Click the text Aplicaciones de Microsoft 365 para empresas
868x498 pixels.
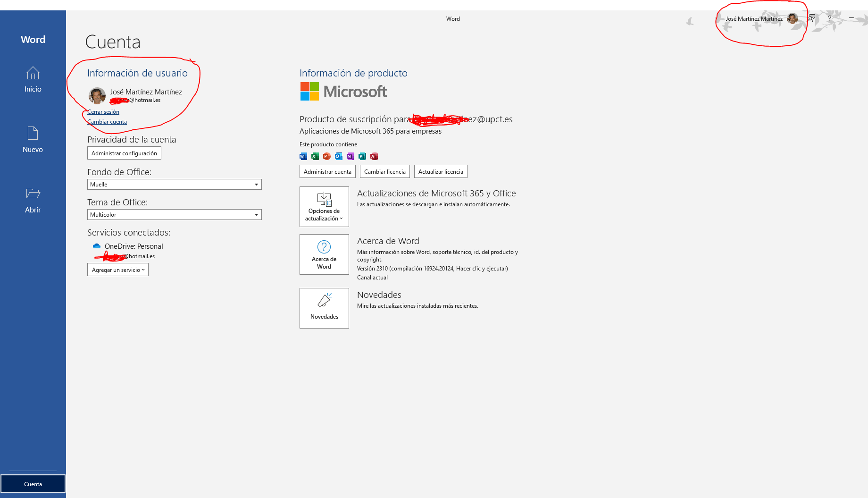click(x=370, y=131)
